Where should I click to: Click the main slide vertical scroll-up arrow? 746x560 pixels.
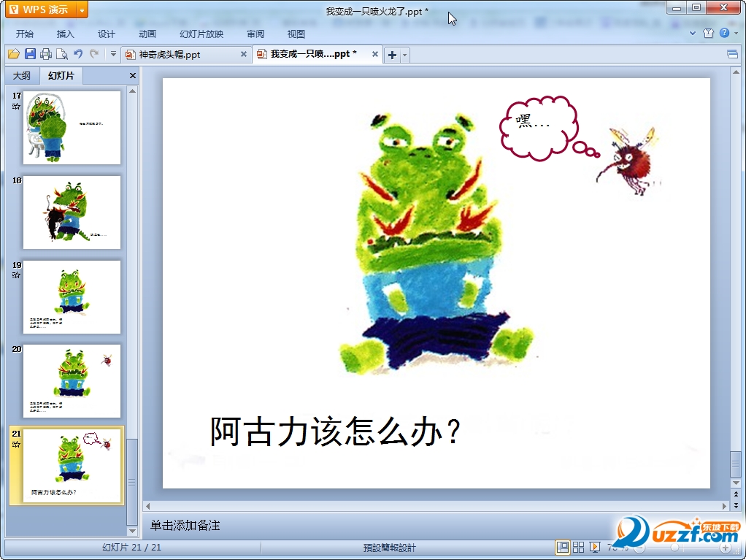click(x=736, y=72)
